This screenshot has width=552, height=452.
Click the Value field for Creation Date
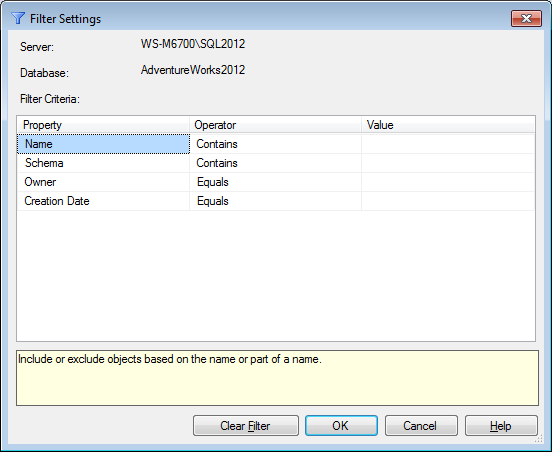coord(448,201)
